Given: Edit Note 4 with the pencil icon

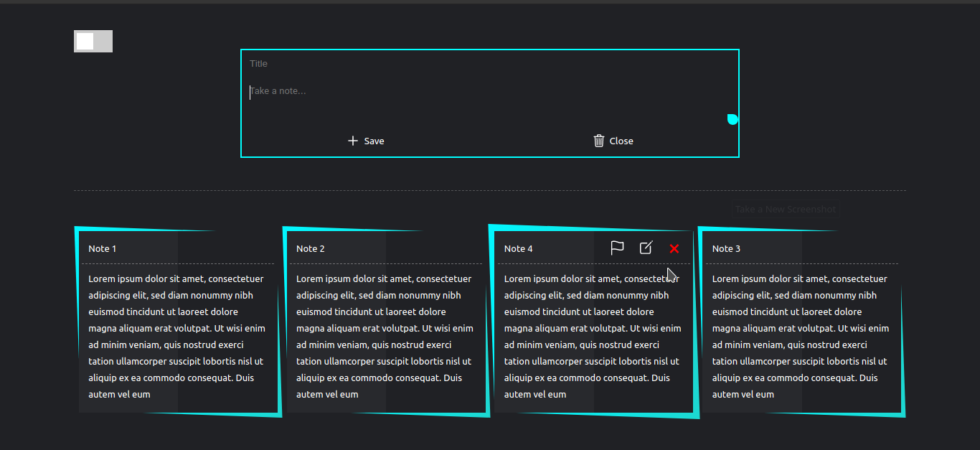Looking at the screenshot, I should click(646, 248).
